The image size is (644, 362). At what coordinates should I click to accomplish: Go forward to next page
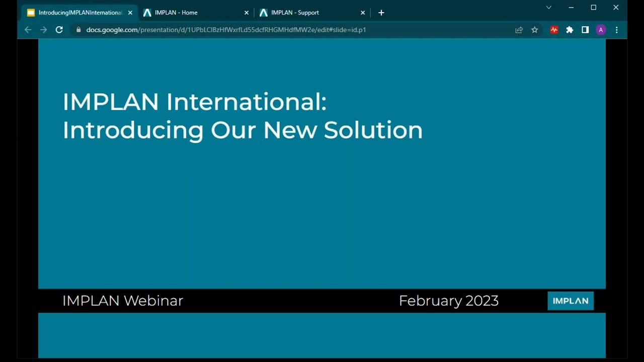click(44, 30)
